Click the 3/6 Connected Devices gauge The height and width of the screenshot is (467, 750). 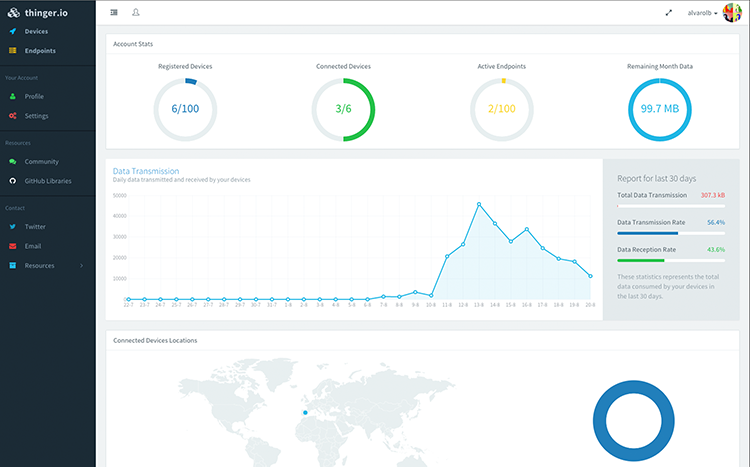tap(343, 110)
